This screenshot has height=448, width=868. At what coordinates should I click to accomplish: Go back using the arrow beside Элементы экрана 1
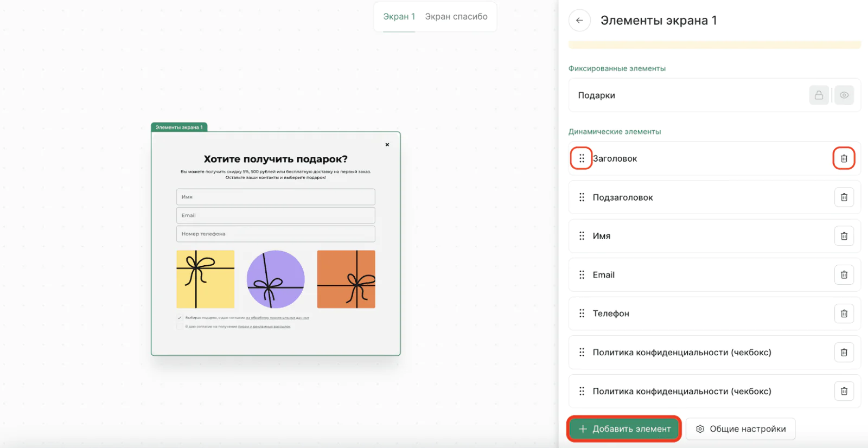click(579, 21)
